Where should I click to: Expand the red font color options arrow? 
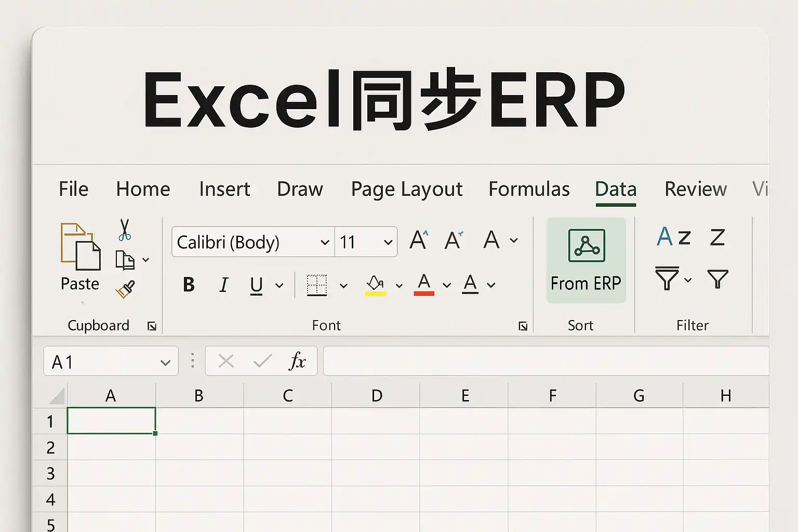446,285
